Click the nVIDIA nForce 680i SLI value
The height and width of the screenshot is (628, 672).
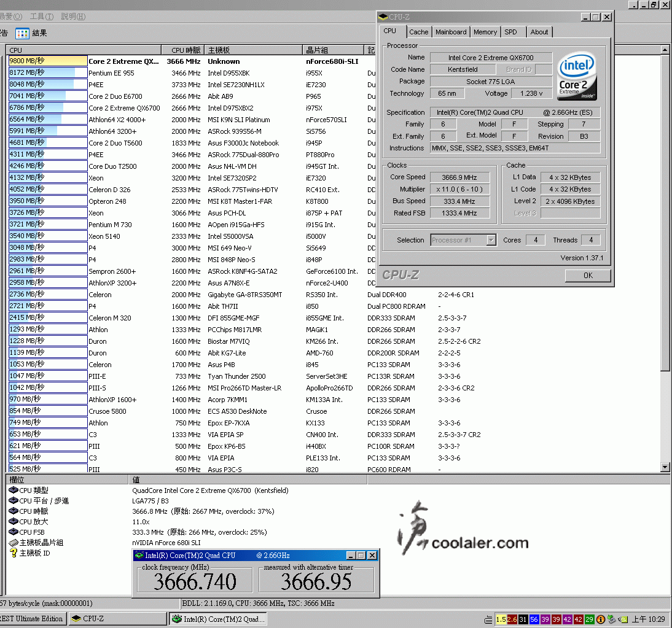[x=166, y=542]
